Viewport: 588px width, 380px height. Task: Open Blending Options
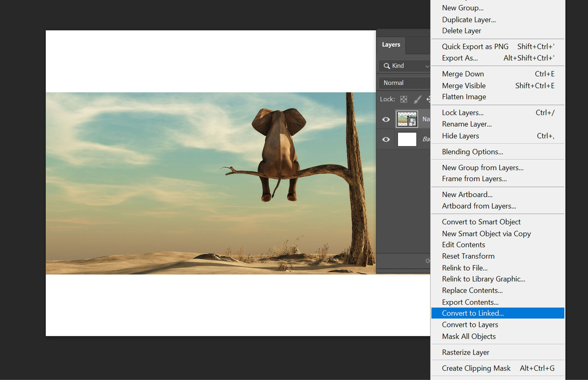tap(472, 152)
